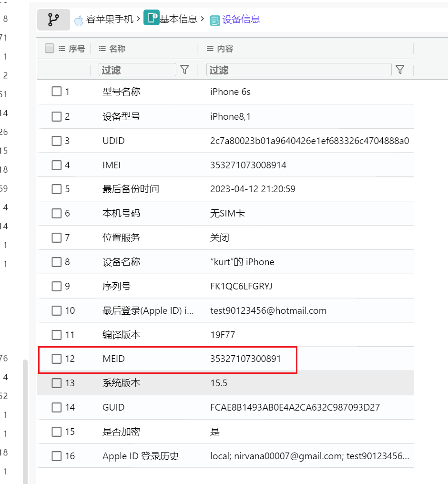
Task: Select the 关闭 location service value
Action: point(219,237)
